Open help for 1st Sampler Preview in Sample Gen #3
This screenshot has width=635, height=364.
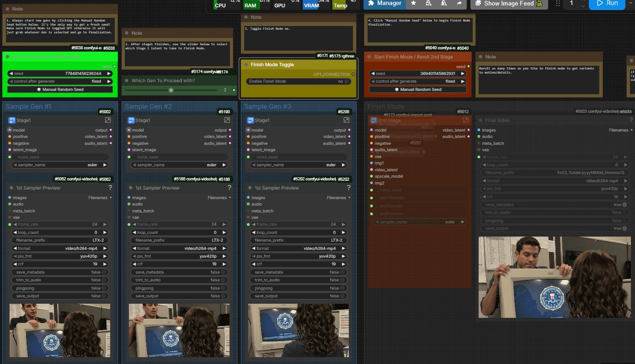349,188
